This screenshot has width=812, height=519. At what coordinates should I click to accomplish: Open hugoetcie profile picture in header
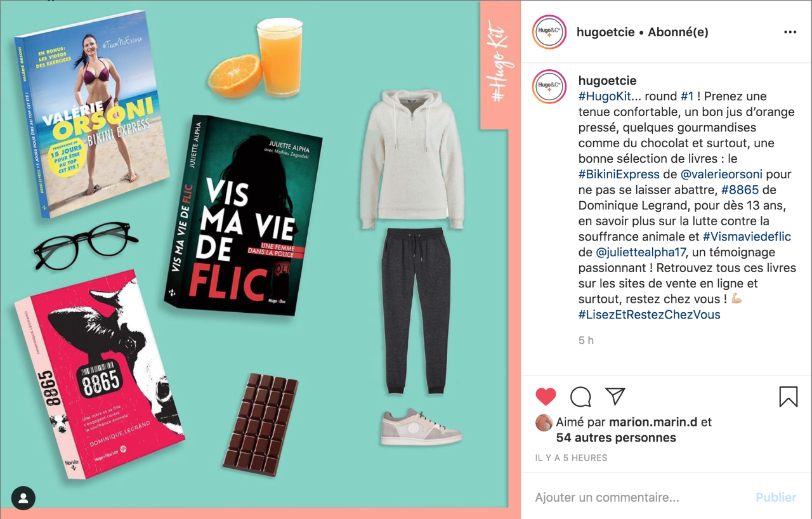click(x=549, y=32)
